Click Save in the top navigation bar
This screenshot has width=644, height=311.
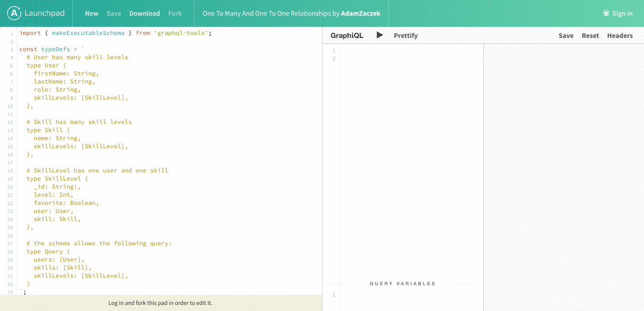click(x=114, y=14)
